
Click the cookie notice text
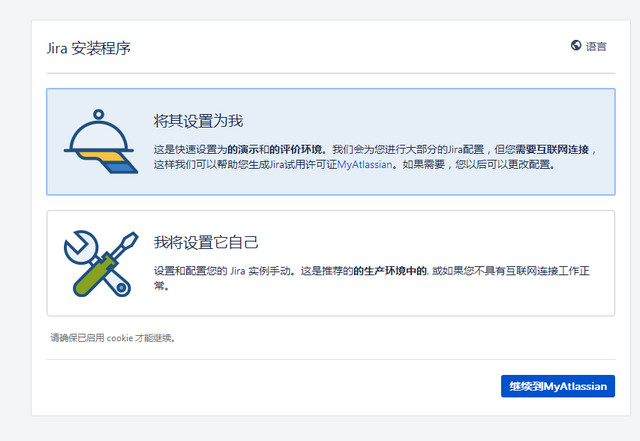point(113,338)
